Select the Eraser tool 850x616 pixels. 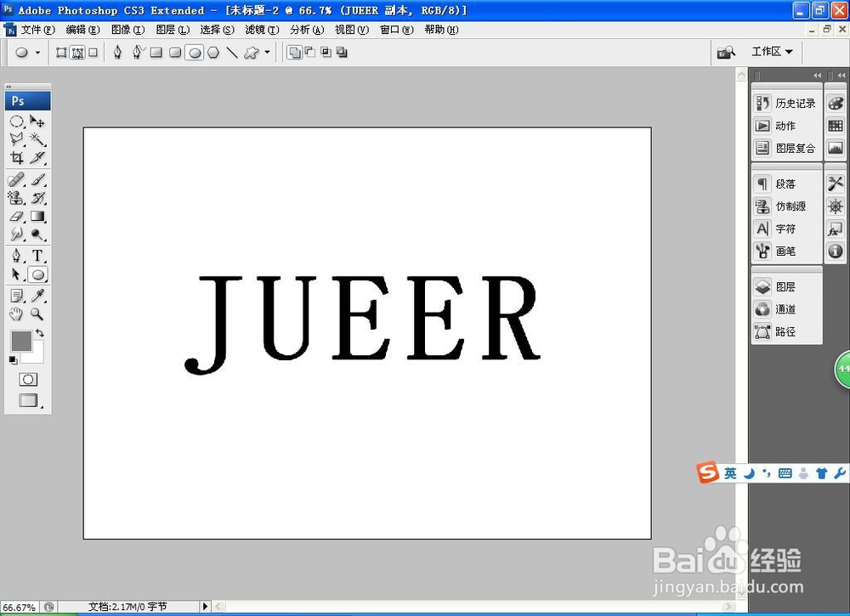click(16, 216)
